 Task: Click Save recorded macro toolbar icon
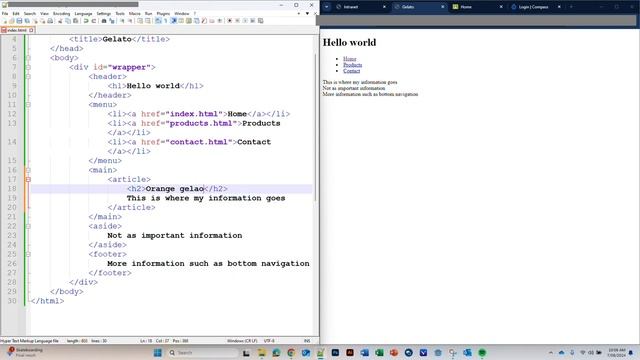tap(260, 21)
